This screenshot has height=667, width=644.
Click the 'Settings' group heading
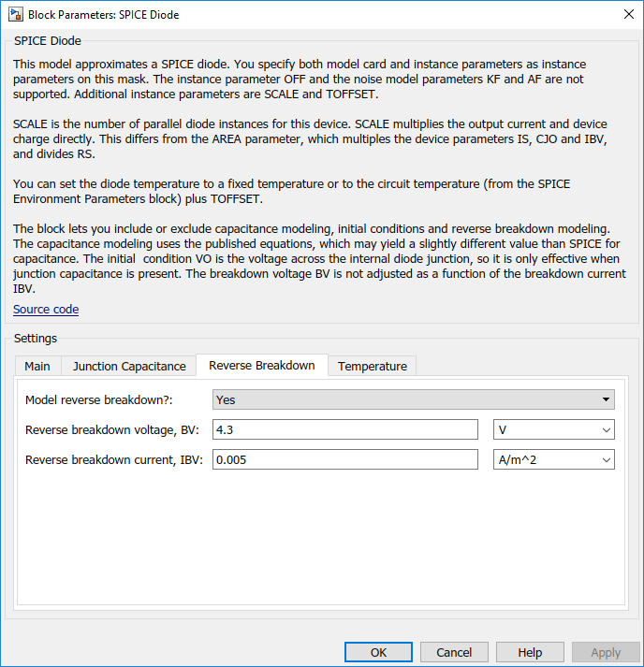coord(36,339)
